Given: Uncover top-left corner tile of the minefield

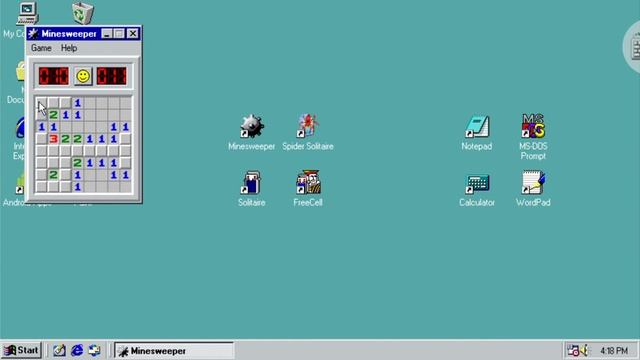Looking at the screenshot, I should pos(41,103).
